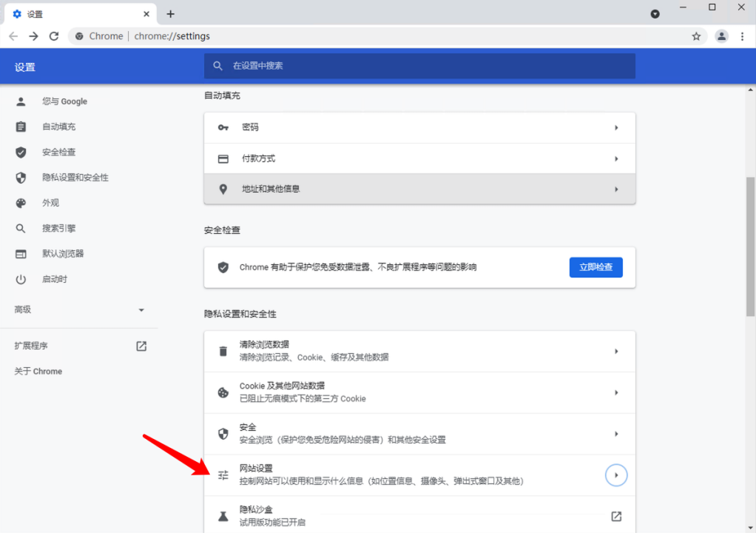Image resolution: width=756 pixels, height=533 pixels.
Task: Click the power icon beside 启动时
Action: tap(21, 279)
